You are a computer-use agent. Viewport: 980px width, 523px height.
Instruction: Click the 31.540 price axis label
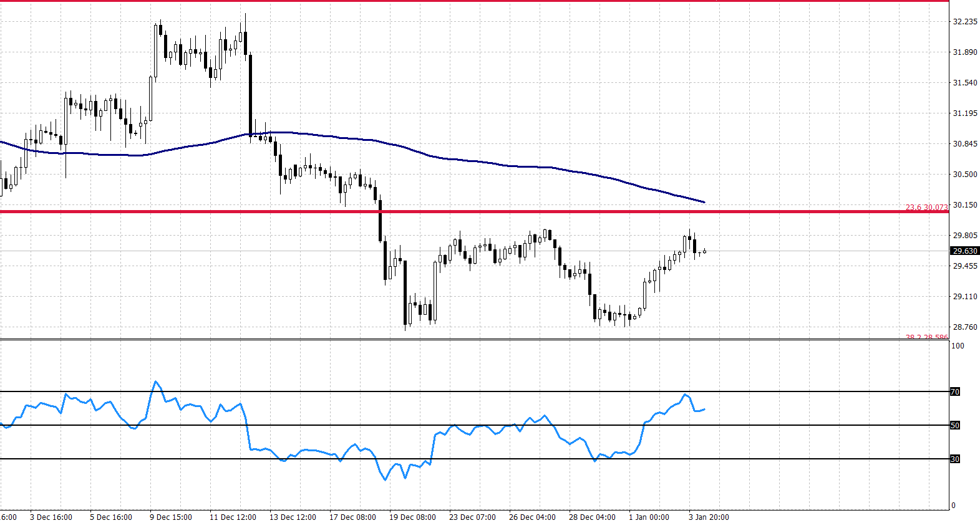tap(964, 82)
